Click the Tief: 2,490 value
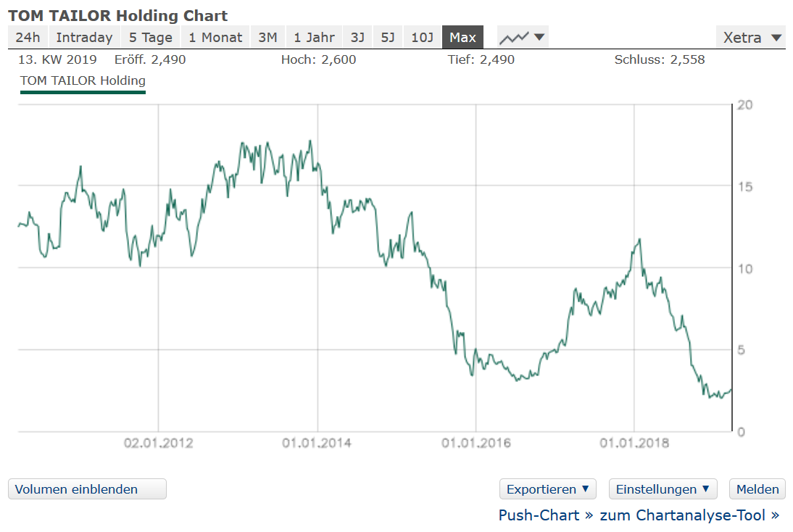The image size is (793, 532). point(481,59)
